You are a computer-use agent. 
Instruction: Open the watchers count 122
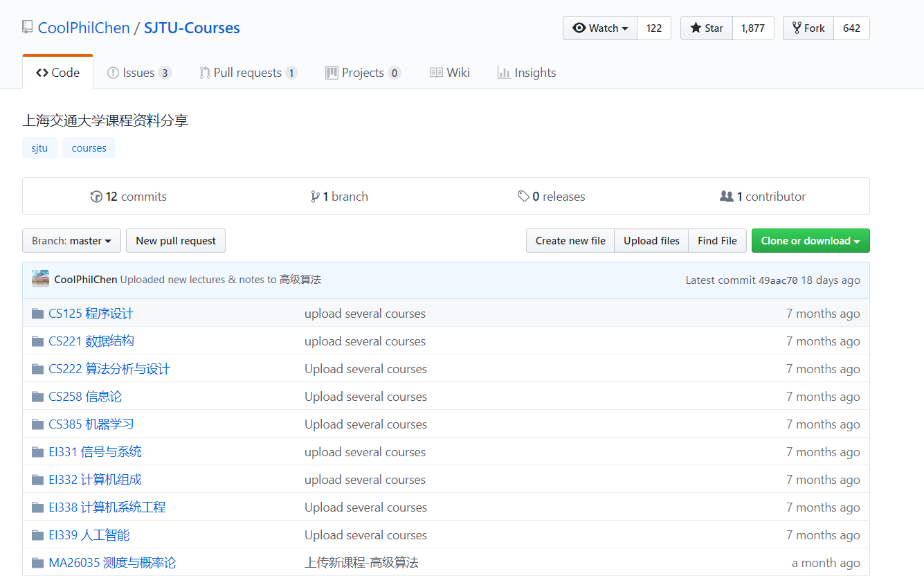(x=654, y=28)
